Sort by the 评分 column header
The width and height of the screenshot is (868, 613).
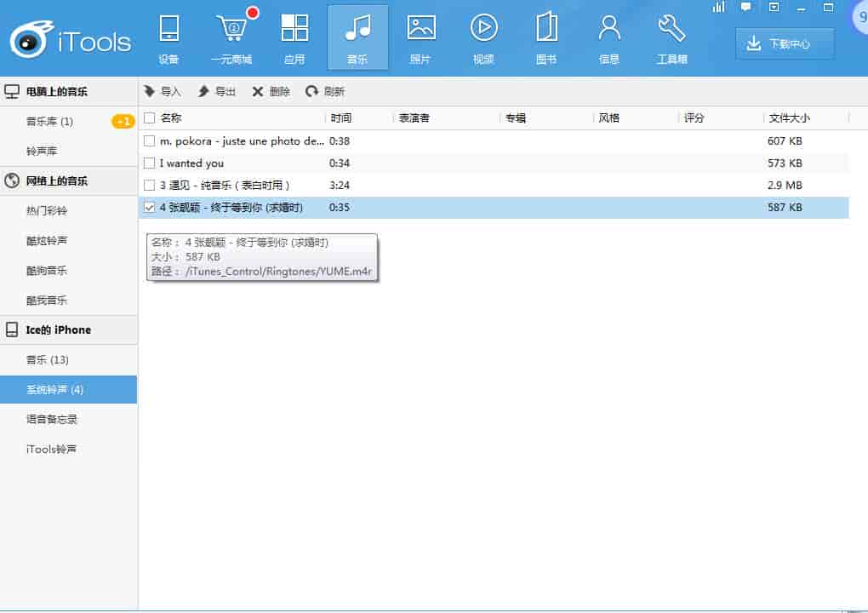tap(694, 118)
